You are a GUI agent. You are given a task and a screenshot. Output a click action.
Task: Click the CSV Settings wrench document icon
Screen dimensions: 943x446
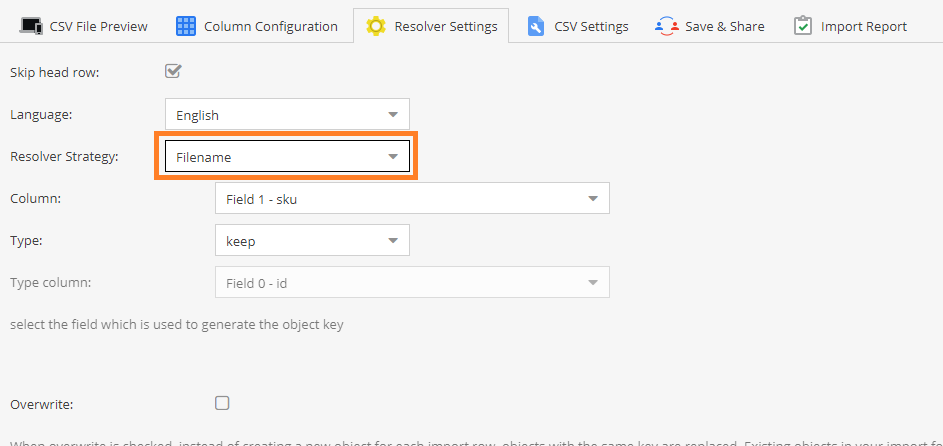click(536, 26)
